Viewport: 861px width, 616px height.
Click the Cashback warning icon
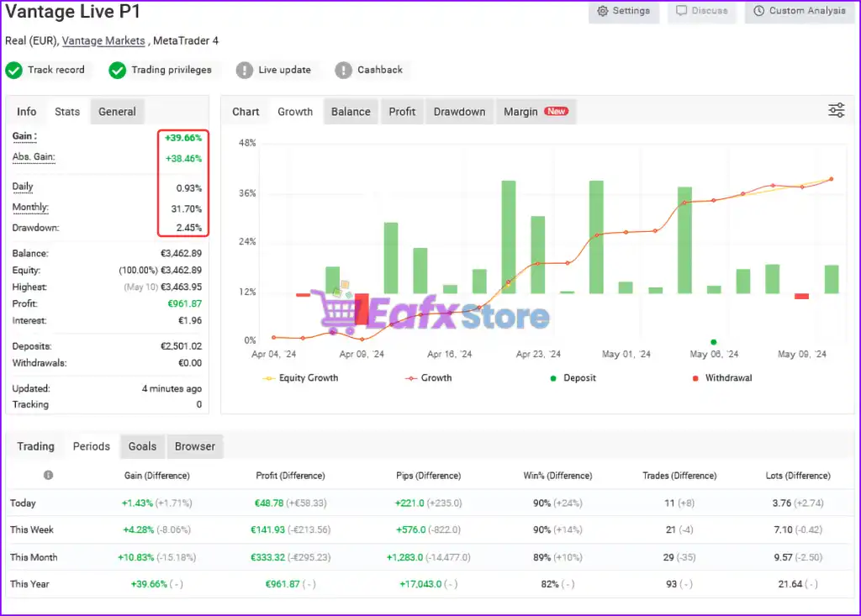343,71
